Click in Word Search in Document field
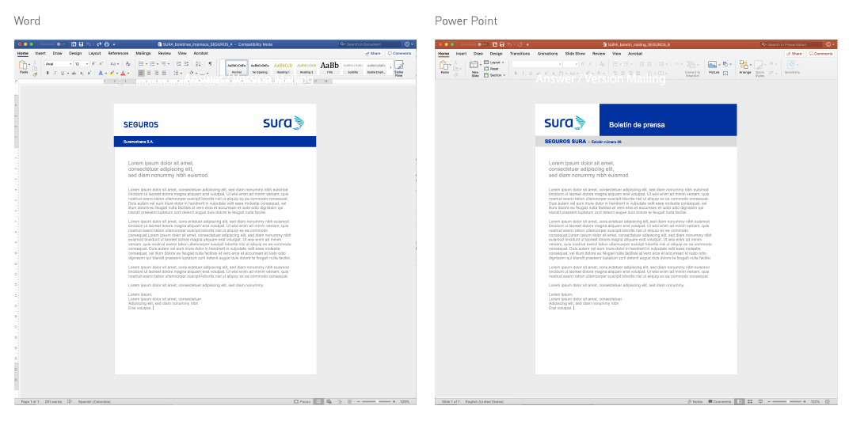The height and width of the screenshot is (421, 868). coord(370,44)
